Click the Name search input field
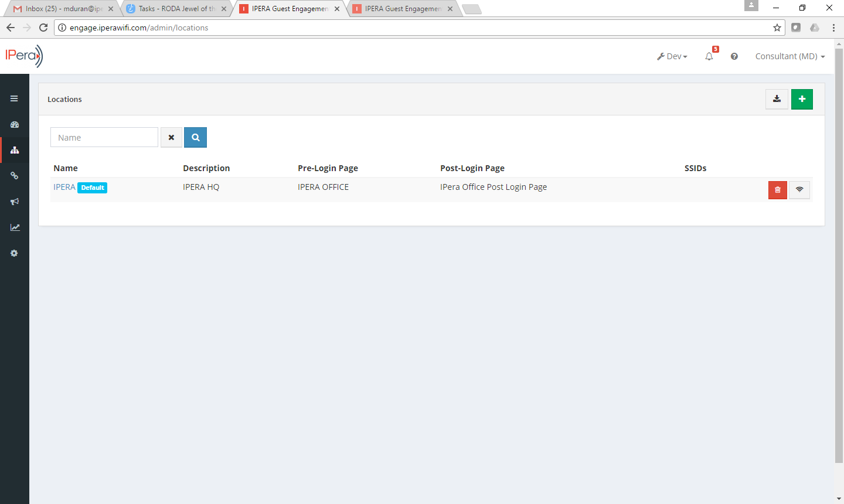Image resolution: width=844 pixels, height=504 pixels. pyautogui.click(x=104, y=137)
